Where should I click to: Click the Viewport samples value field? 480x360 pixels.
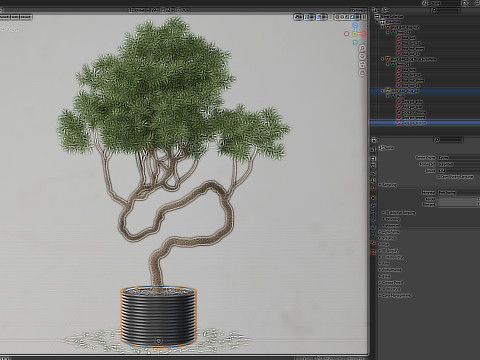click(459, 204)
